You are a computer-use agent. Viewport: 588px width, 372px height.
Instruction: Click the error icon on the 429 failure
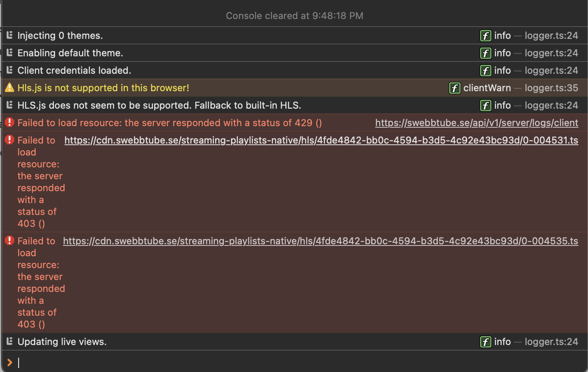pos(9,123)
